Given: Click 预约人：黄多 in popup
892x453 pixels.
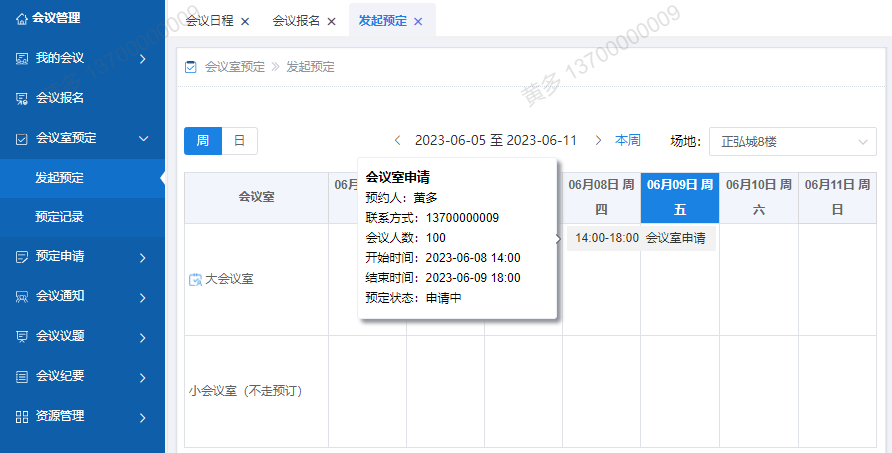Looking at the screenshot, I should click(401, 198).
